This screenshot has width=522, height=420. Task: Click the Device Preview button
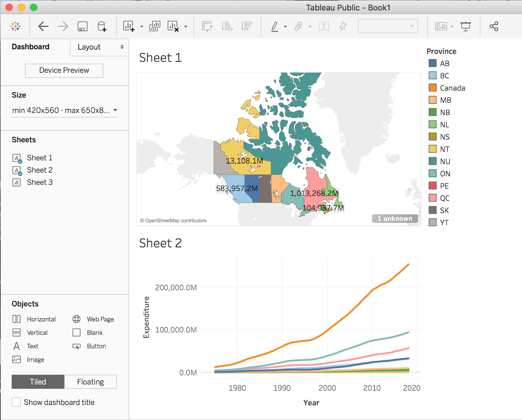click(x=64, y=70)
